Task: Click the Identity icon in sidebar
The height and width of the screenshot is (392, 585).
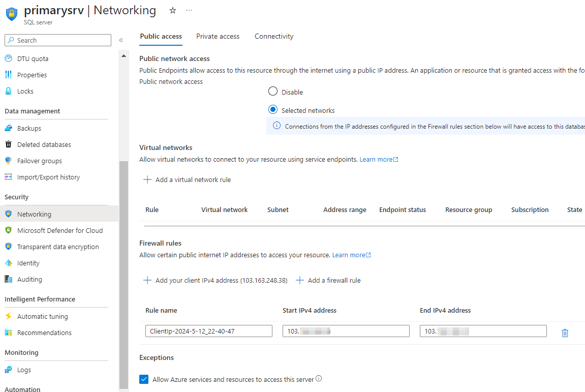Action: [x=8, y=263]
